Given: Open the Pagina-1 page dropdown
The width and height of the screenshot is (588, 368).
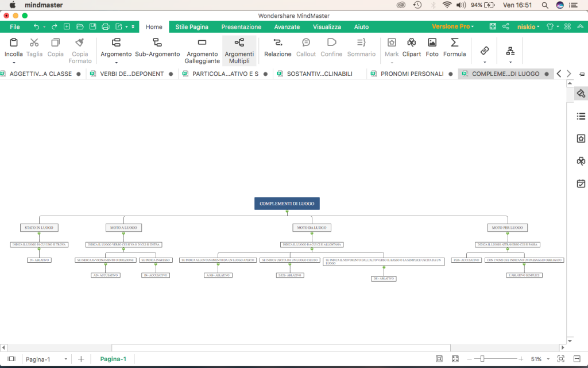Looking at the screenshot, I should point(65,359).
